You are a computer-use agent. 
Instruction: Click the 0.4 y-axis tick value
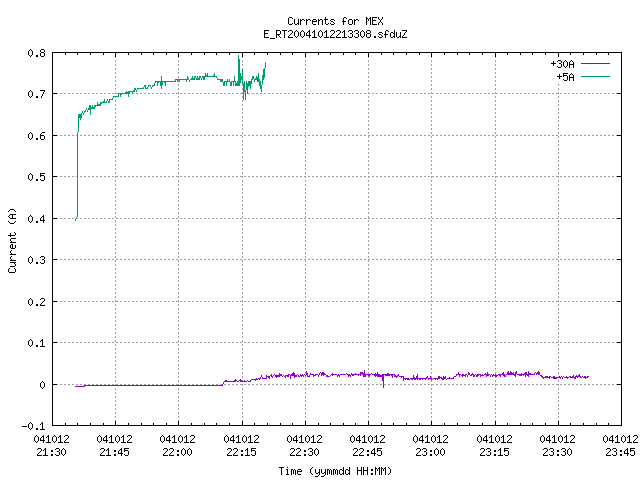[x=36, y=219]
